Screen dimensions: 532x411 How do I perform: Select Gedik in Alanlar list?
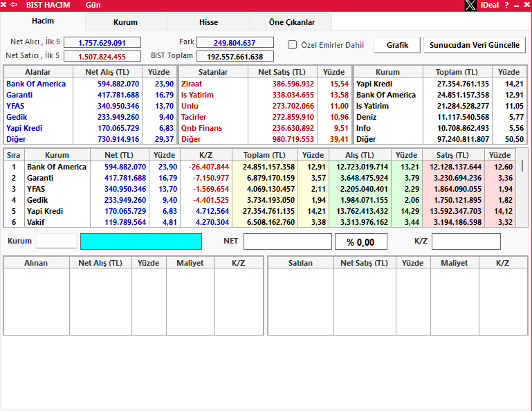pyautogui.click(x=17, y=117)
